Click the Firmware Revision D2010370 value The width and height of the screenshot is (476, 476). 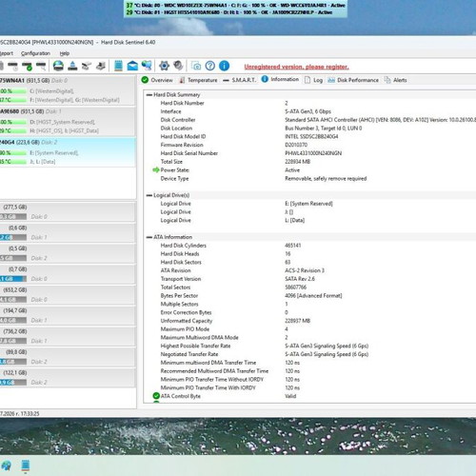pos(296,145)
